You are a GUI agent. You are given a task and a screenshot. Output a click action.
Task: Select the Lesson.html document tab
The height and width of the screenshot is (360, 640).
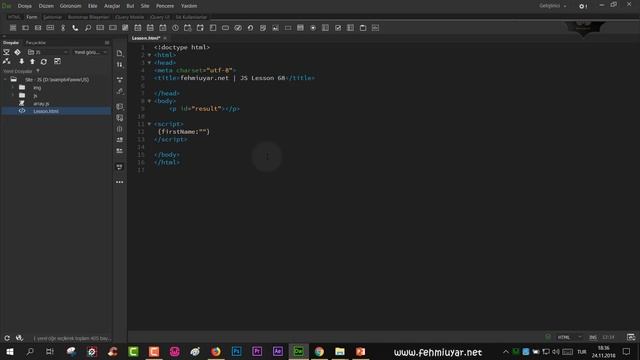click(146, 38)
